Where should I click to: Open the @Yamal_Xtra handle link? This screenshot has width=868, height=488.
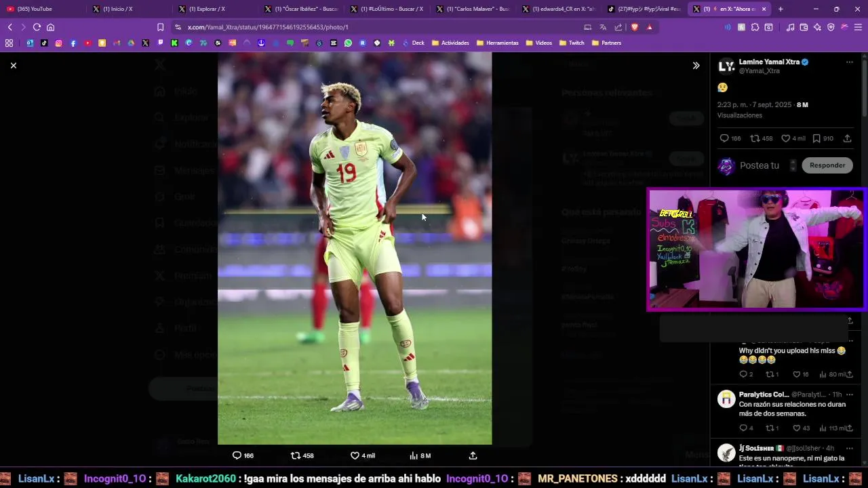pyautogui.click(x=759, y=71)
